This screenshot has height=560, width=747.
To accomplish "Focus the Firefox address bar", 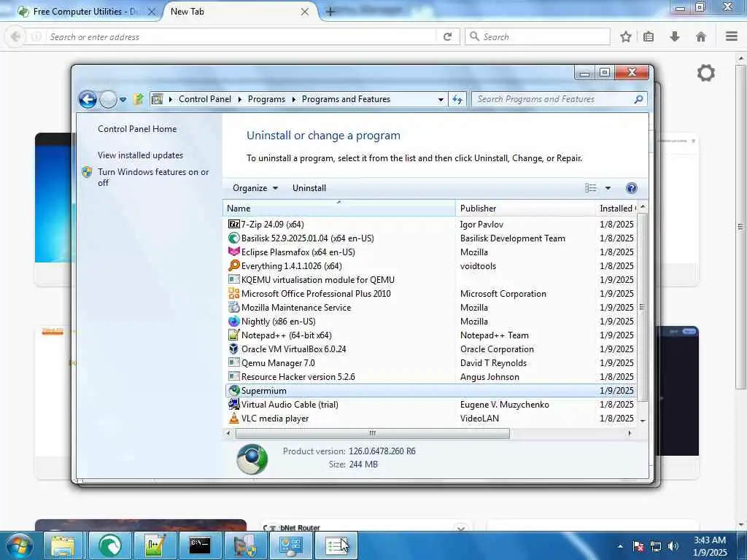I will 241,36.
